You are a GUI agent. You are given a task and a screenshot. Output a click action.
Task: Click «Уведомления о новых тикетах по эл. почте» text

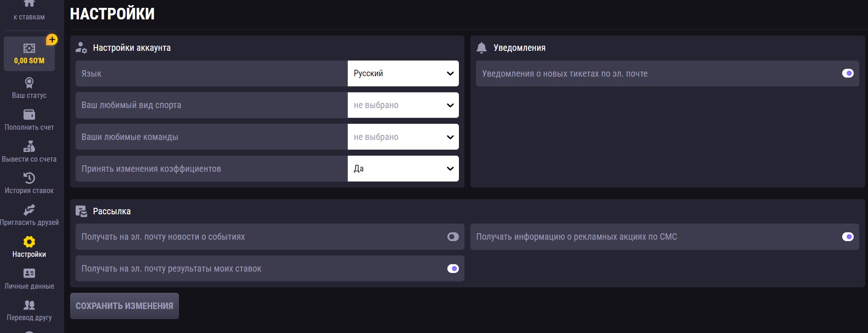pos(565,73)
